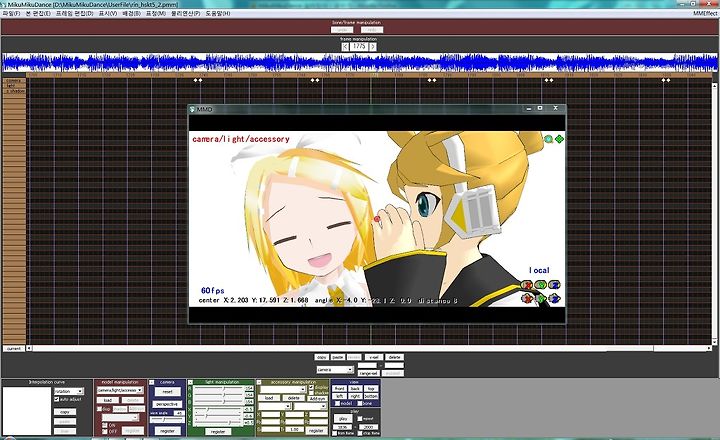Open the last (H) help menu
This screenshot has height=440, width=720.
coord(218,13)
